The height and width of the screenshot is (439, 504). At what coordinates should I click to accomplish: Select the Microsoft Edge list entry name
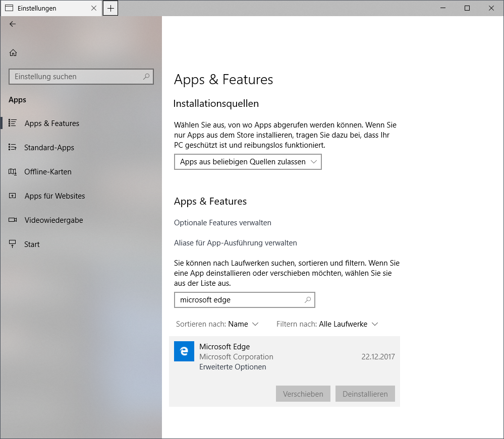225,346
